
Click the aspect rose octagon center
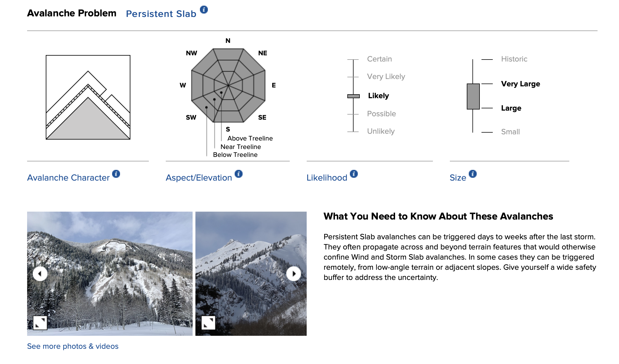click(228, 85)
